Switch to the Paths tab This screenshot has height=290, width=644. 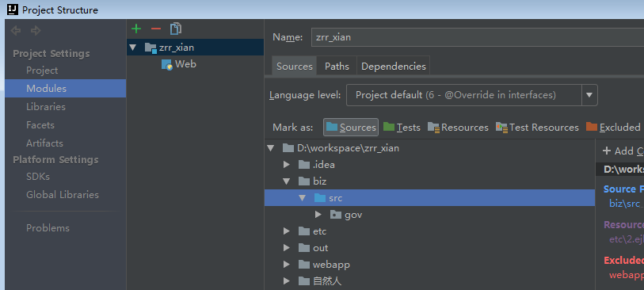click(x=337, y=66)
